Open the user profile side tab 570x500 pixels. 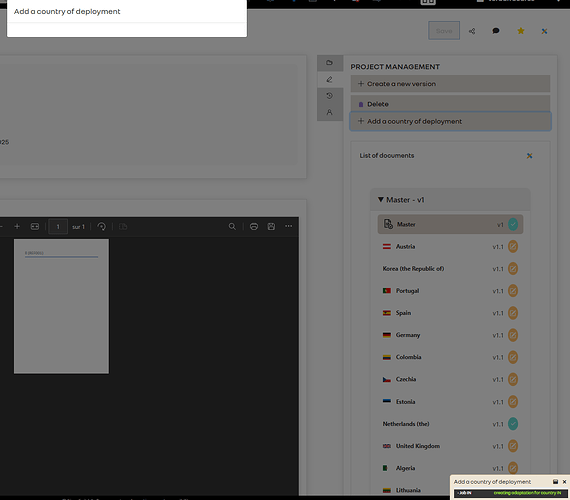(x=330, y=112)
